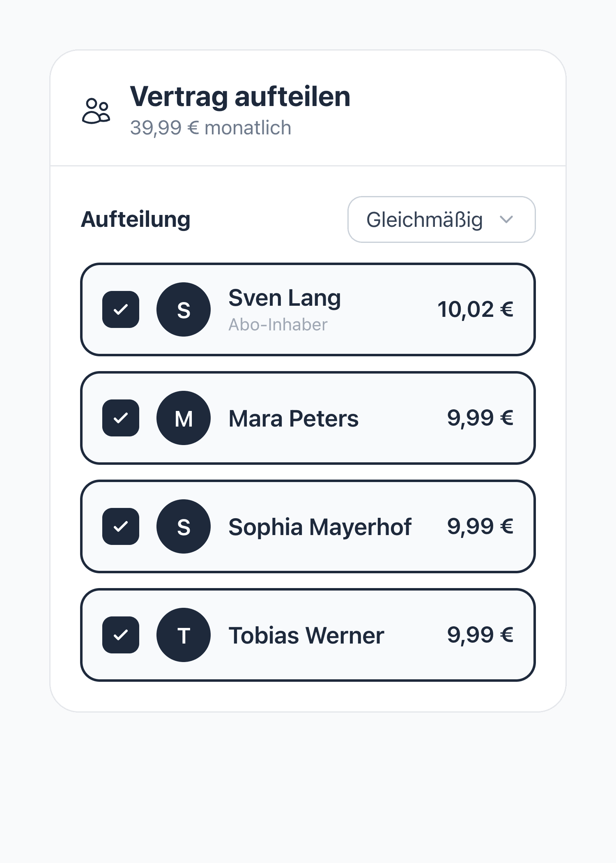Click Mara Peters' 9,99 € amount

point(480,418)
